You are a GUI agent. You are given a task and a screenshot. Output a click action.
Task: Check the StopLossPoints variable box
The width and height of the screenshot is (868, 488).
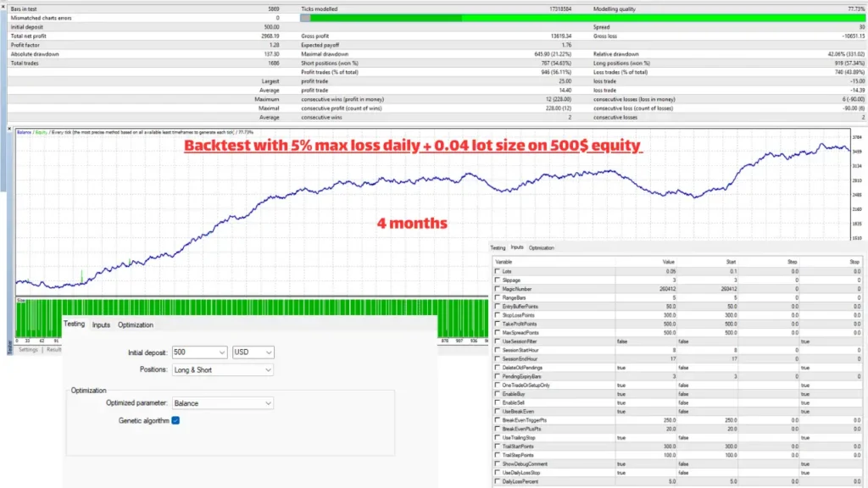click(x=498, y=314)
